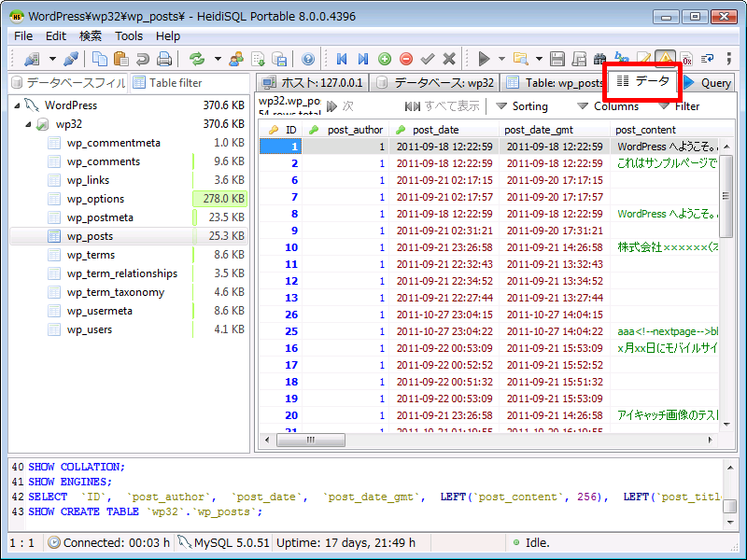The width and height of the screenshot is (747, 560).
Task: Click the binoculars find icon
Action: pos(599,59)
